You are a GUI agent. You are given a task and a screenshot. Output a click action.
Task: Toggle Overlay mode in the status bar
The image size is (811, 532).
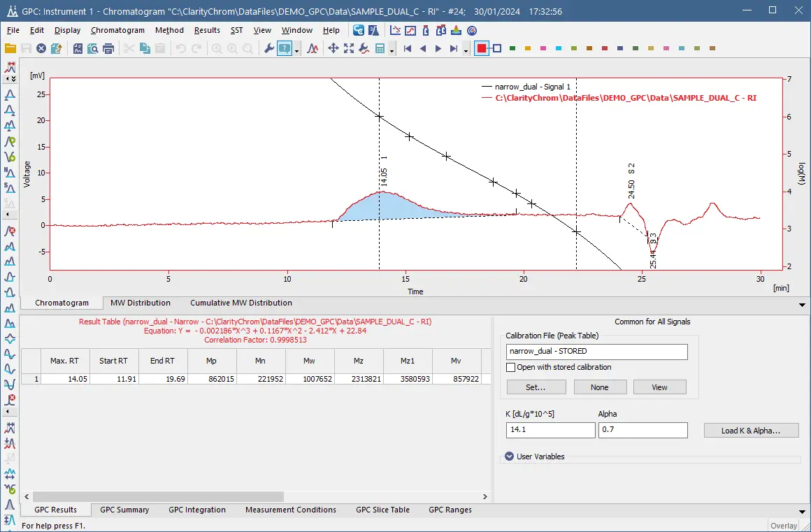pos(783,525)
